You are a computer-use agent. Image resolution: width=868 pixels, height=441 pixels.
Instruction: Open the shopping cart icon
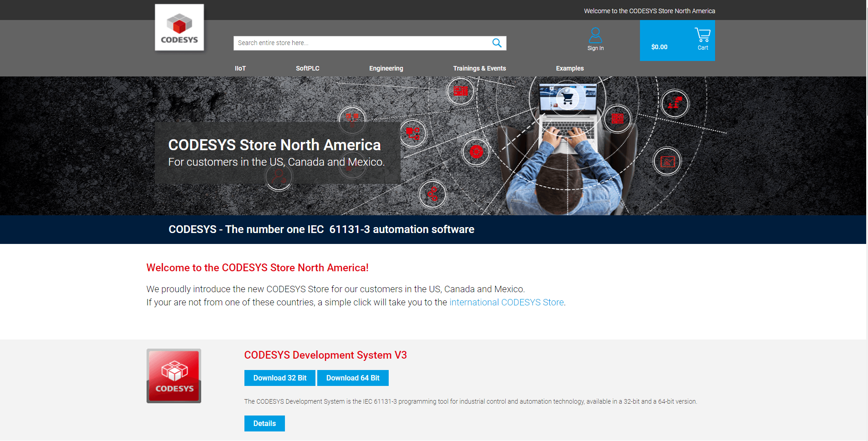tap(702, 35)
